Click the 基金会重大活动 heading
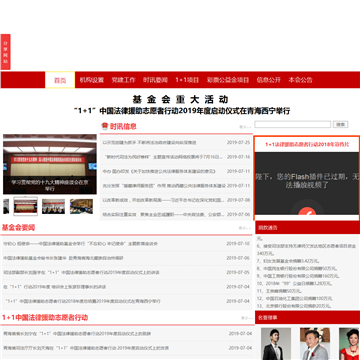 [x=180, y=99]
